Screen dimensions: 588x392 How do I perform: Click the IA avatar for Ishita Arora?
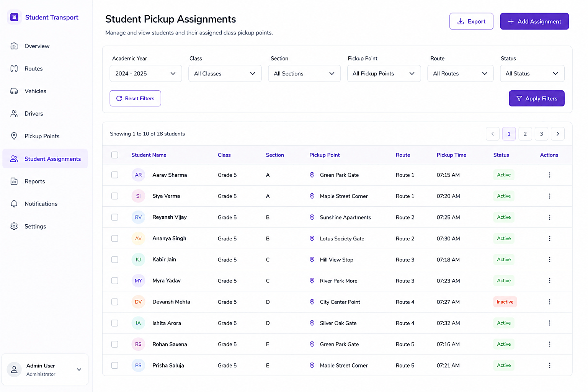pyautogui.click(x=138, y=323)
